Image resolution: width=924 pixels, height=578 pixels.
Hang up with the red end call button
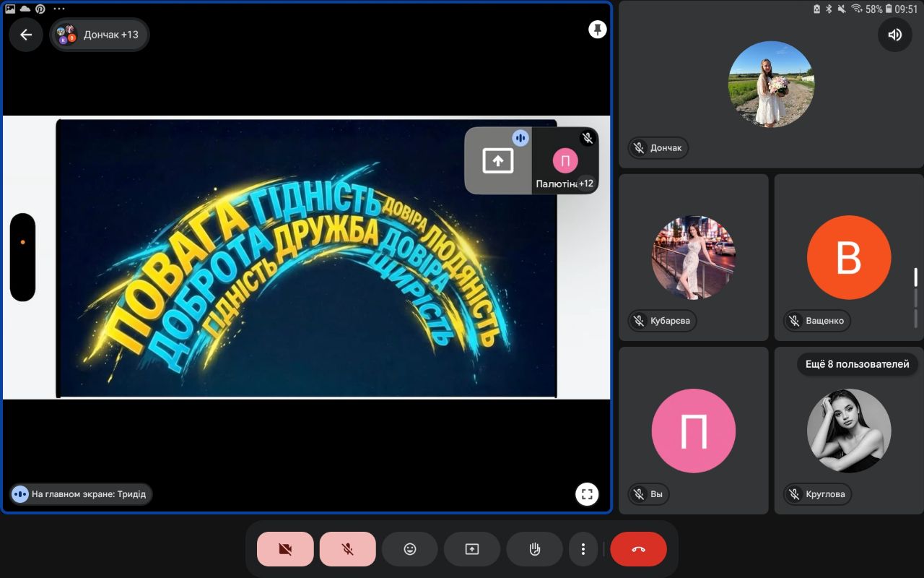tap(639, 549)
